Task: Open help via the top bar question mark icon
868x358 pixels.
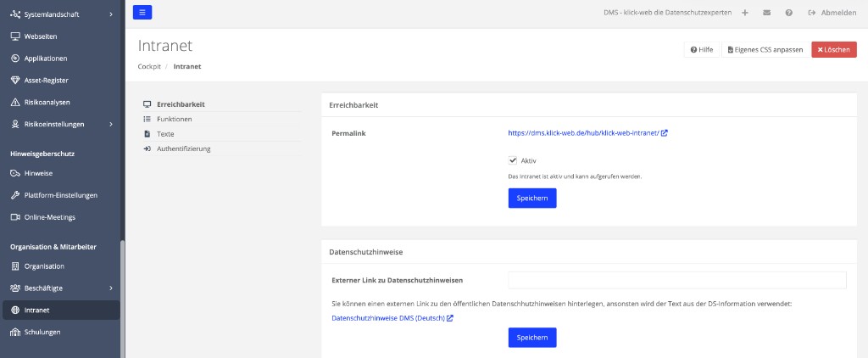Action: [x=789, y=13]
